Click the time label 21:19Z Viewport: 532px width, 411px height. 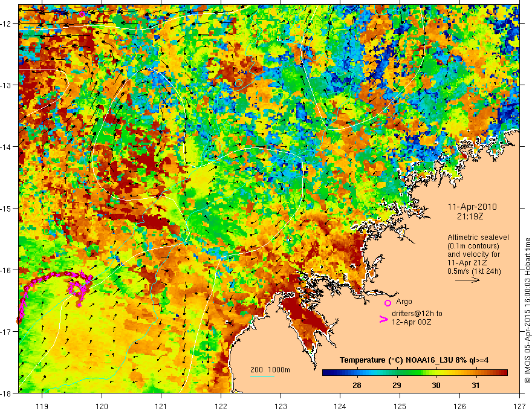pyautogui.click(x=470, y=216)
